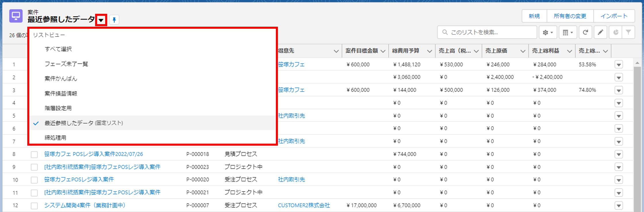Viewport: 644px width, 212px height.
Task: Tick the checkbox for row 8
Action: click(x=34, y=155)
